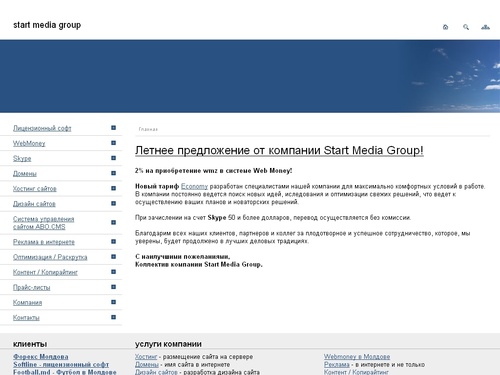Click the search magnifier icon in the header

click(x=466, y=27)
